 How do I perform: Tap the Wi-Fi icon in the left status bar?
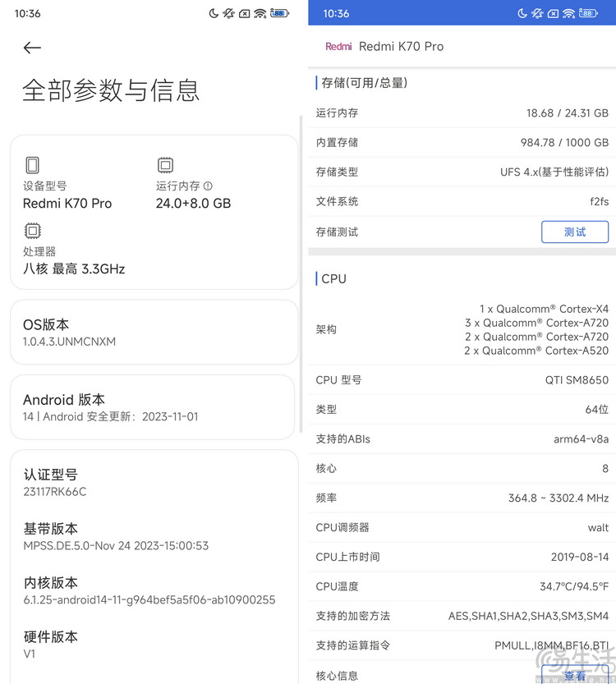[260, 13]
